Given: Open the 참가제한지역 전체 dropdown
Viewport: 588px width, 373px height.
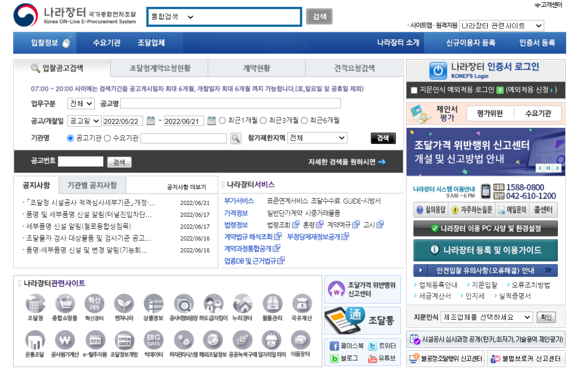Looking at the screenshot, I should 317,138.
